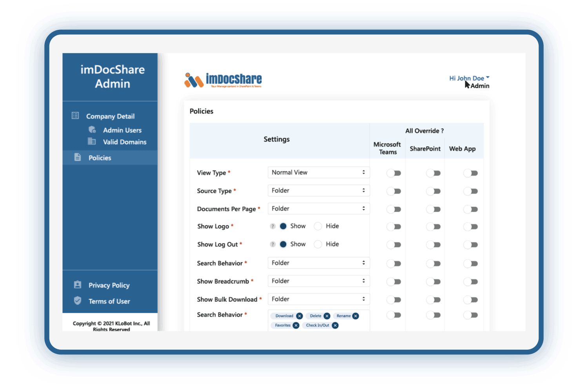Click the imDocShare Admin sidebar title
Image resolution: width=588 pixels, height=392 pixels.
(113, 76)
